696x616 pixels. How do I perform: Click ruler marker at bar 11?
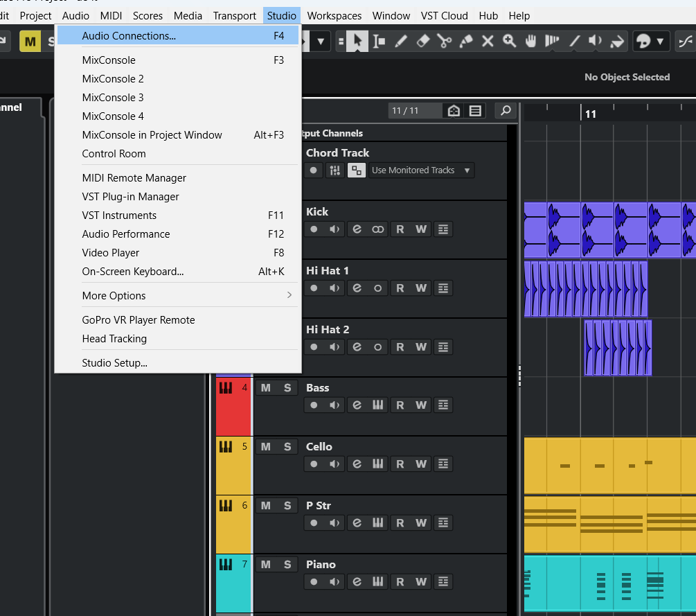coord(590,114)
